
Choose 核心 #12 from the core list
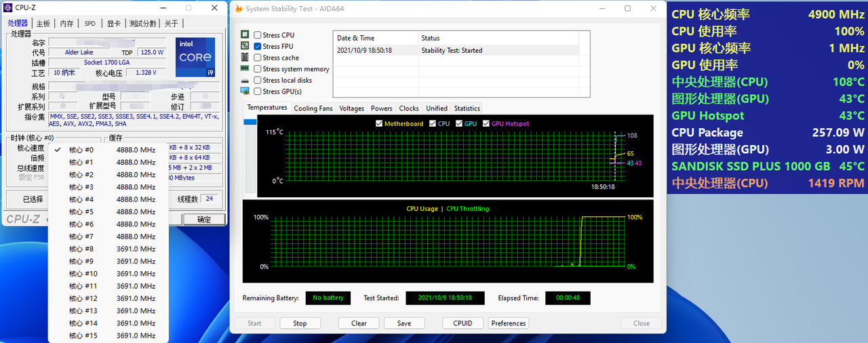point(108,298)
